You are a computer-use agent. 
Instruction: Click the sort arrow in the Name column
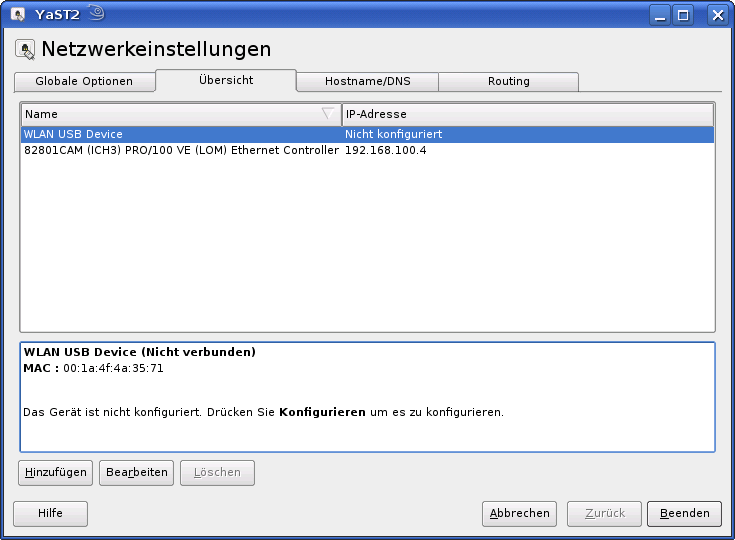pyautogui.click(x=328, y=113)
